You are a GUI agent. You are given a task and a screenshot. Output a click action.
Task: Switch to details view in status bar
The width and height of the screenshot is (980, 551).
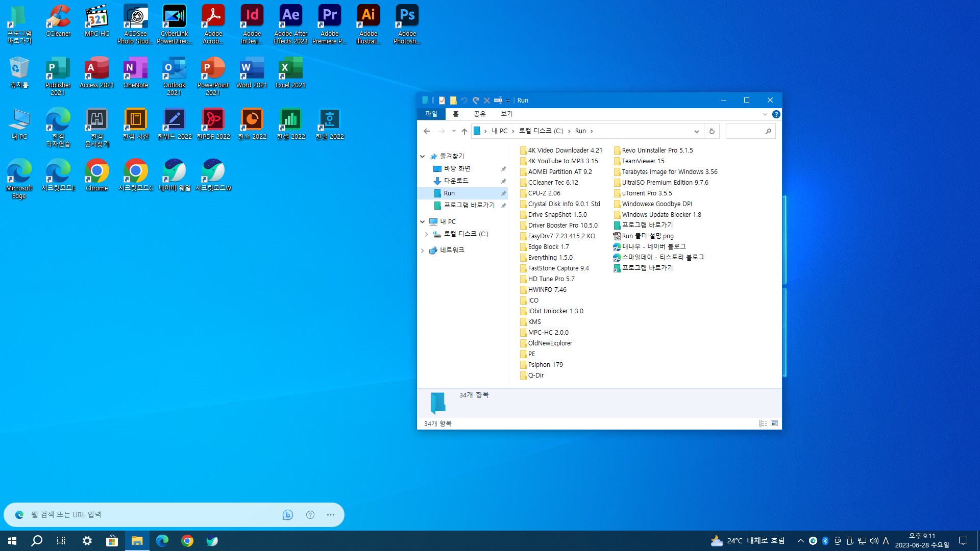point(763,423)
